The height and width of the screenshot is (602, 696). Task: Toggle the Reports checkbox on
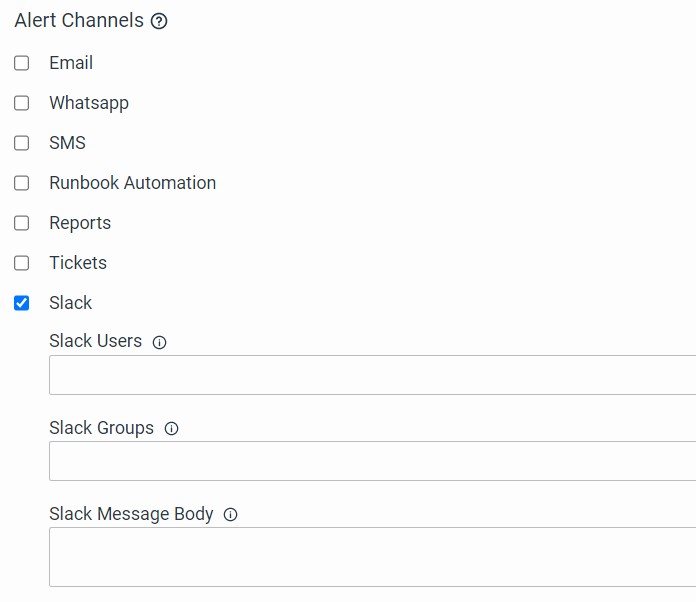[x=21, y=223]
